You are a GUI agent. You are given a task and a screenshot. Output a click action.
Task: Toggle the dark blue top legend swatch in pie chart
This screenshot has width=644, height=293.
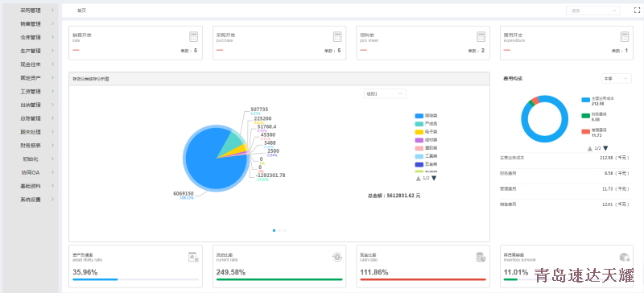point(419,116)
